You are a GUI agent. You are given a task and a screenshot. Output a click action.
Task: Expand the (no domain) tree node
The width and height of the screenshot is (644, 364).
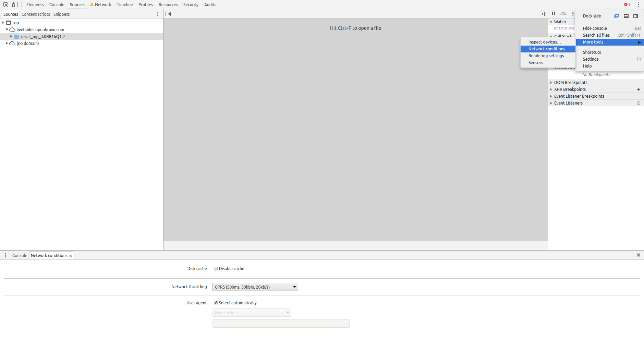coord(7,43)
